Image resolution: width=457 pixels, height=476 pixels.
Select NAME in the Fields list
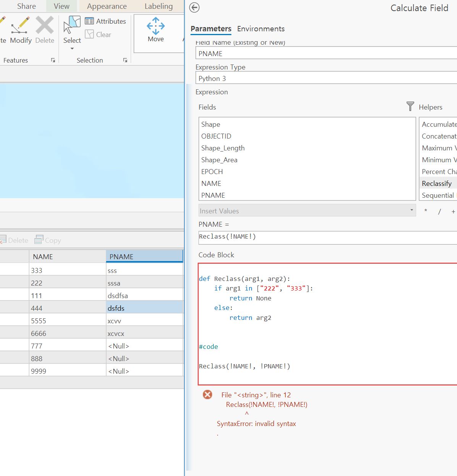[x=307, y=184]
